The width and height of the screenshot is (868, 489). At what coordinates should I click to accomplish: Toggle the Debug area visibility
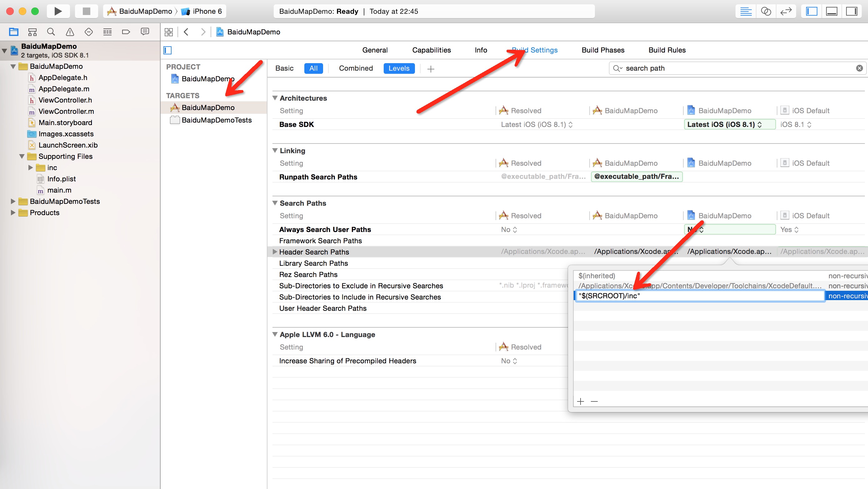click(831, 12)
